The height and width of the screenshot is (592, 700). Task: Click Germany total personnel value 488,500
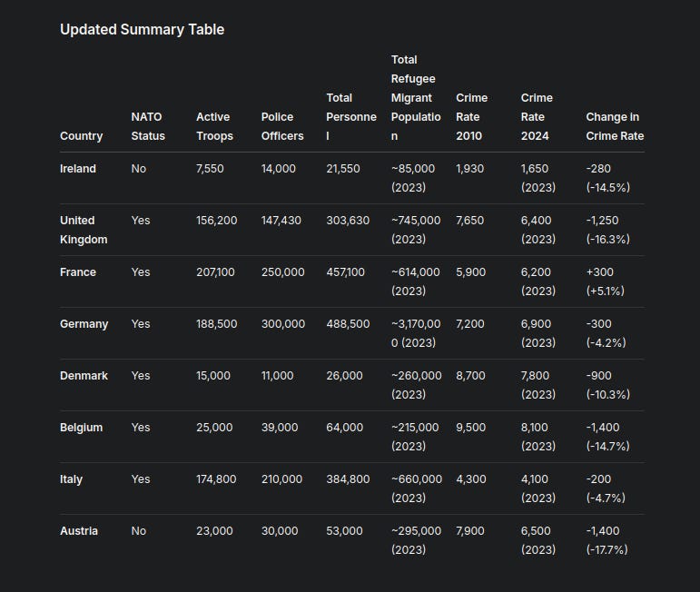(x=348, y=324)
